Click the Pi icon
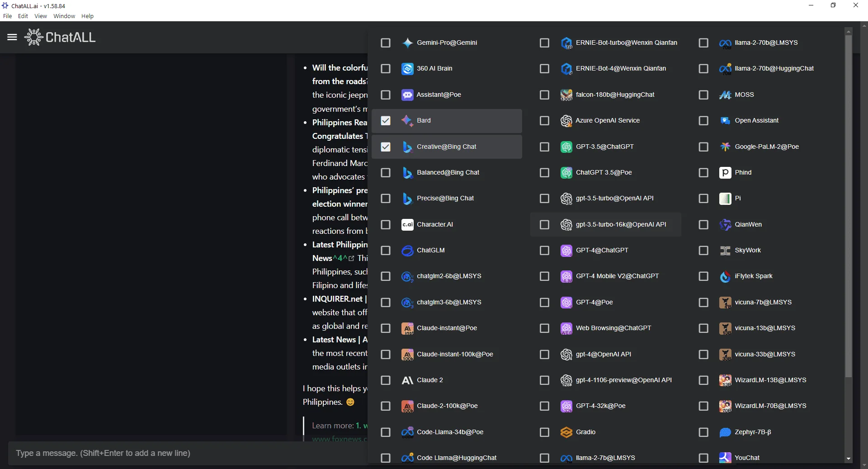 click(725, 199)
